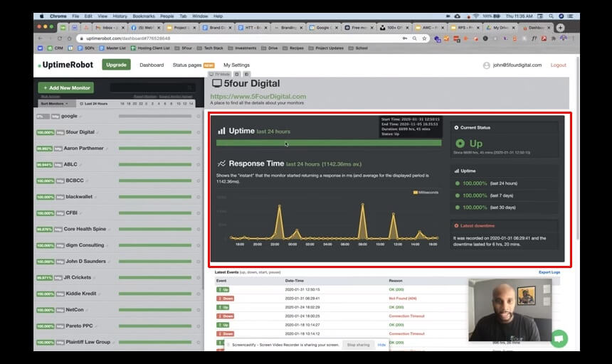Switch to the My Drive browser tab
Image resolution: width=612 pixels, height=364 pixels.
coord(500,28)
